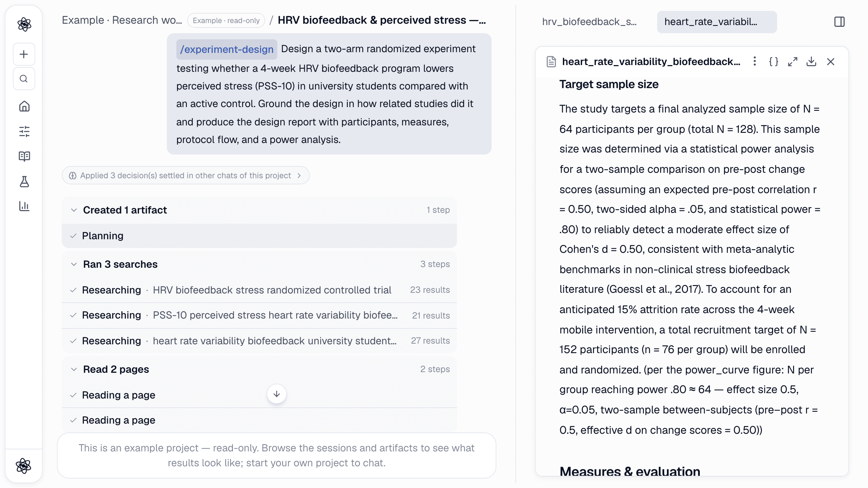Collapse the Ran 3 searches section

[74, 264]
